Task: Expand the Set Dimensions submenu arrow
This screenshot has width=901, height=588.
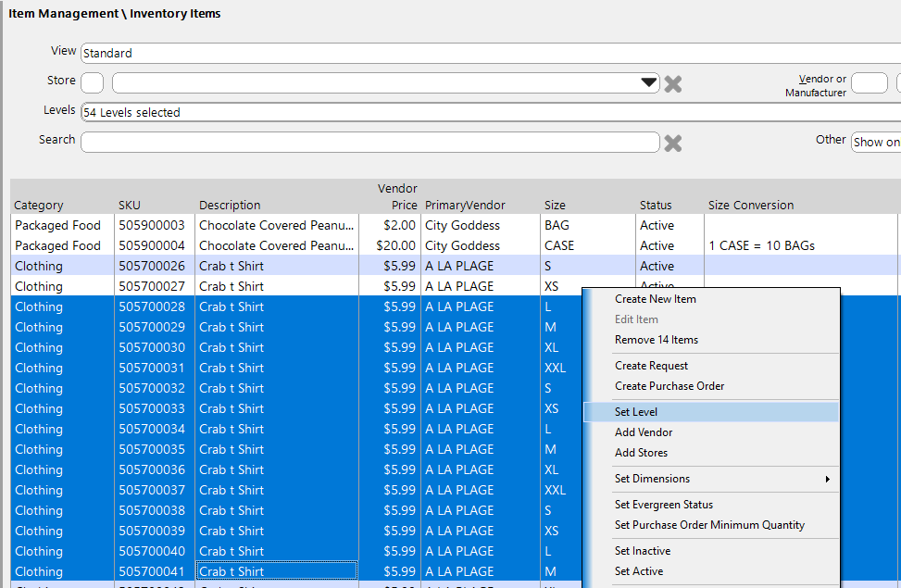Action: 827,479
